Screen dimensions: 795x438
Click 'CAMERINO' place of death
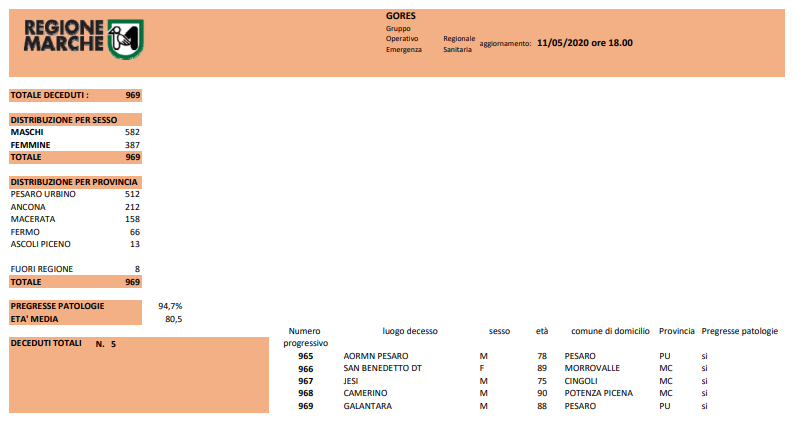[x=365, y=393]
